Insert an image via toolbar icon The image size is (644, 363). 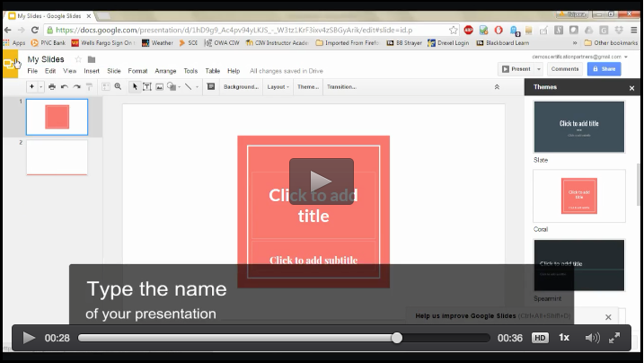(159, 86)
